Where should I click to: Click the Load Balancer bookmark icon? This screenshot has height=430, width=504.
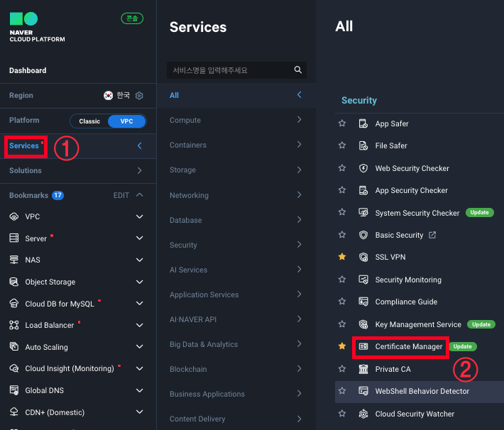click(x=13, y=325)
